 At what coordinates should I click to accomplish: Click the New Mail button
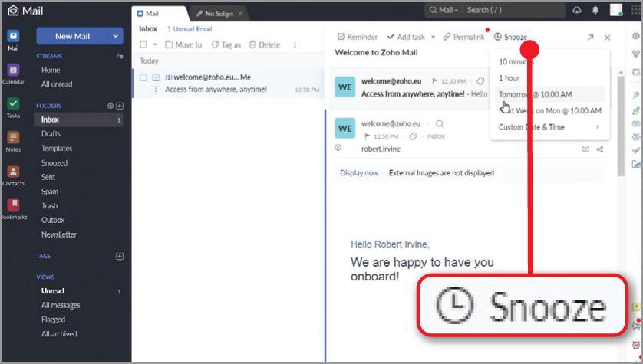pos(72,36)
